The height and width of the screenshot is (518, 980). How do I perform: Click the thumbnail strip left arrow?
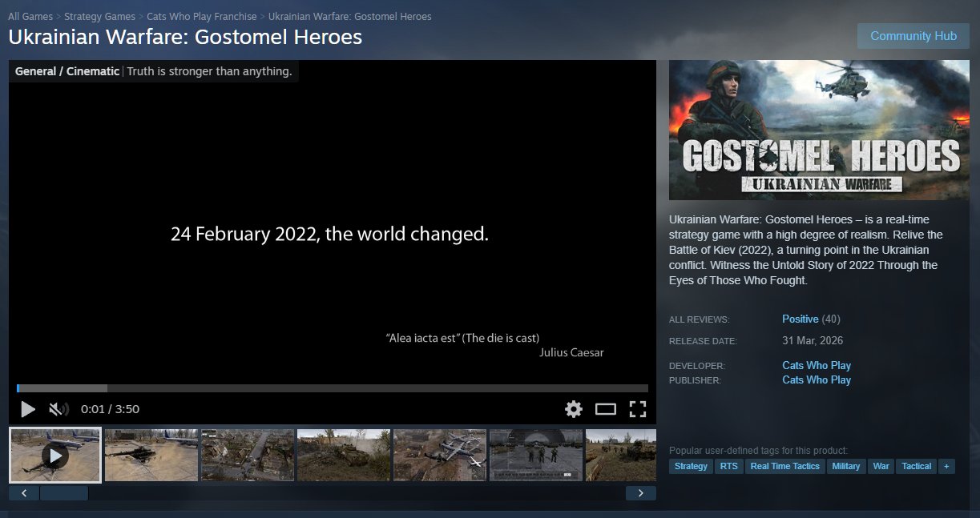[24, 493]
